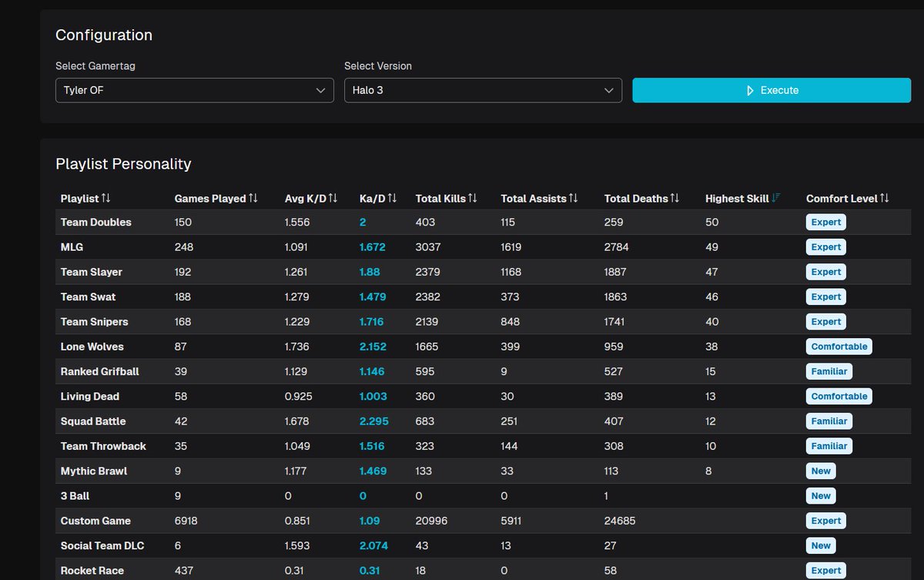Open the Select Version dropdown
Viewport: 924px width, 580px height.
(483, 90)
